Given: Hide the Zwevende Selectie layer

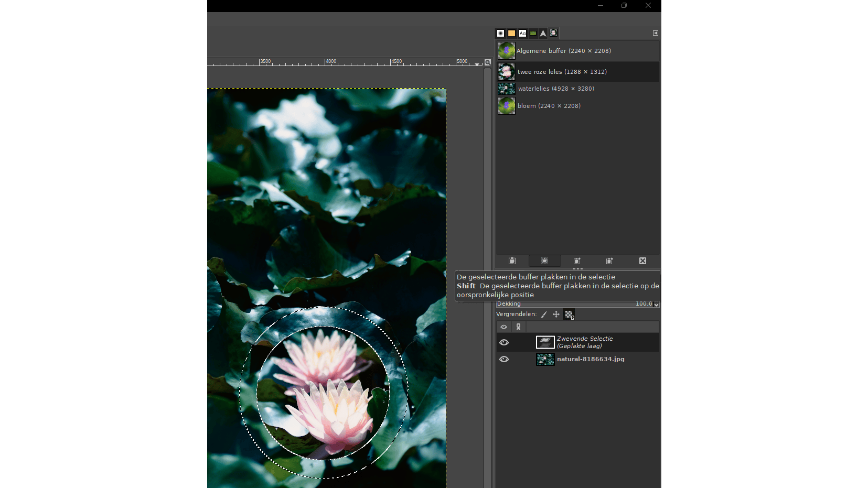Looking at the screenshot, I should [504, 342].
